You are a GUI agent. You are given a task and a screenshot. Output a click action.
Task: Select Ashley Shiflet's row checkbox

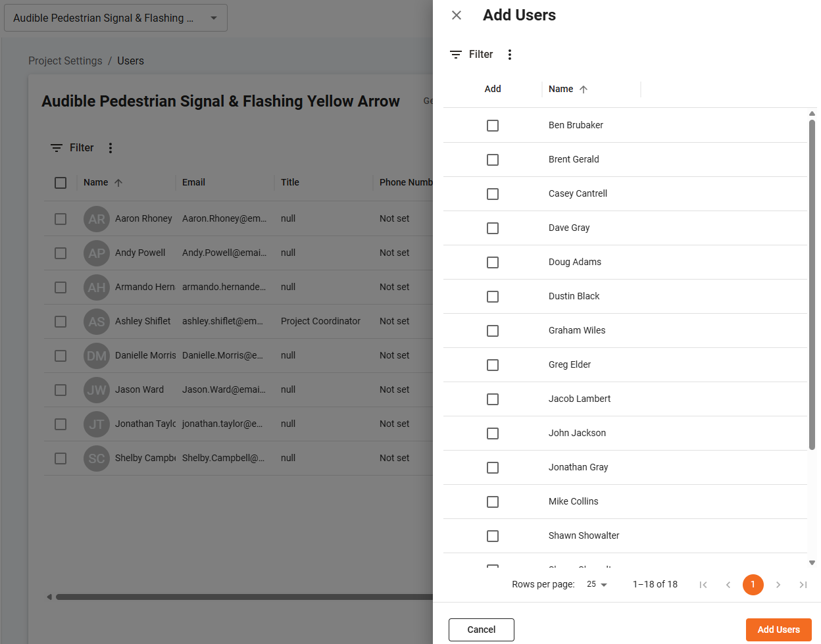[x=61, y=322]
